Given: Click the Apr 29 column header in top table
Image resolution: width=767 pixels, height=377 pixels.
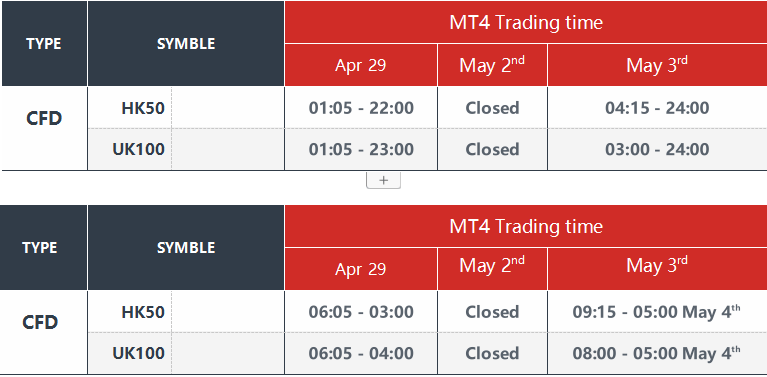Looking at the screenshot, I should pos(361,65).
